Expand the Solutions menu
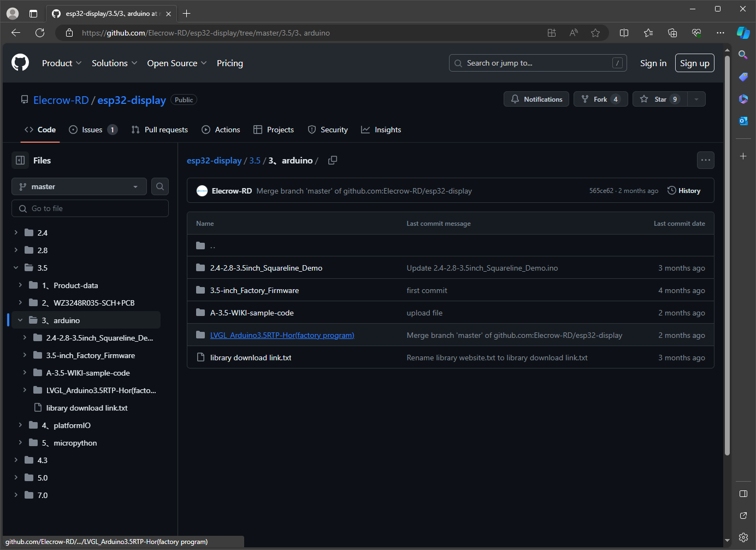 [114, 63]
